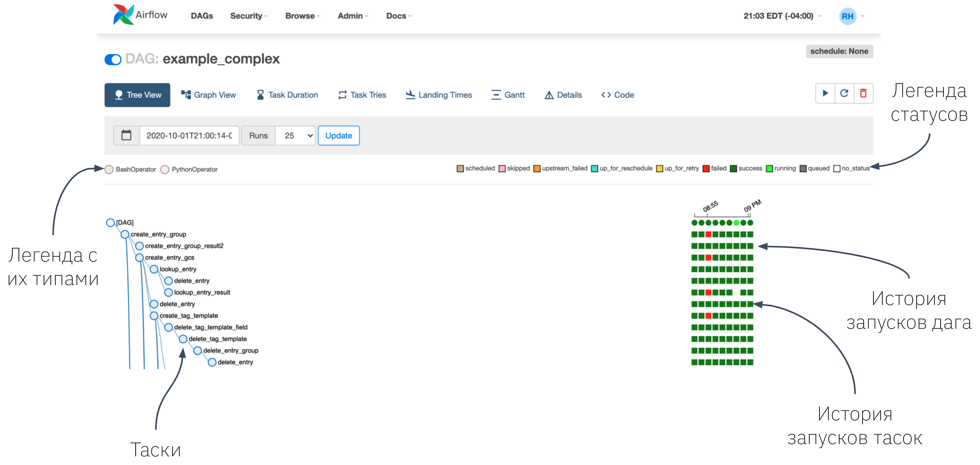
Task: Click the failed red square in lookup_entry_result row
Action: tap(708, 293)
